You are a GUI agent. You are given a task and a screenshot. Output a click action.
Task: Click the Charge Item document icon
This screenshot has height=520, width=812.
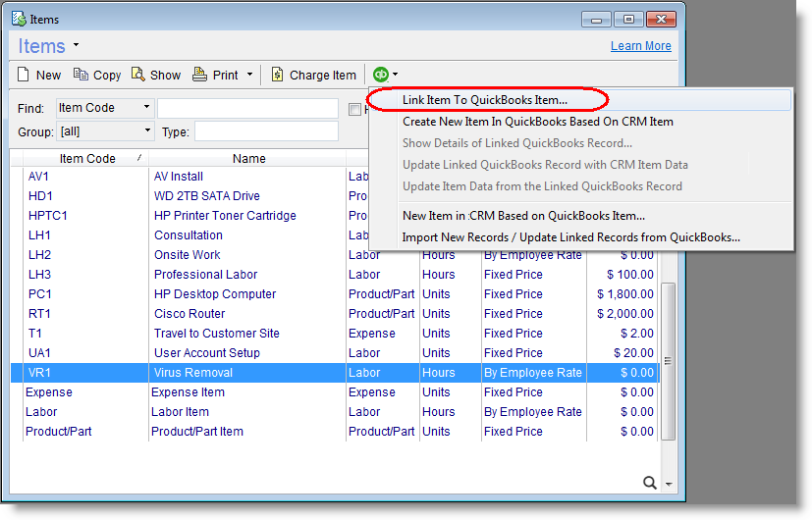pos(277,75)
